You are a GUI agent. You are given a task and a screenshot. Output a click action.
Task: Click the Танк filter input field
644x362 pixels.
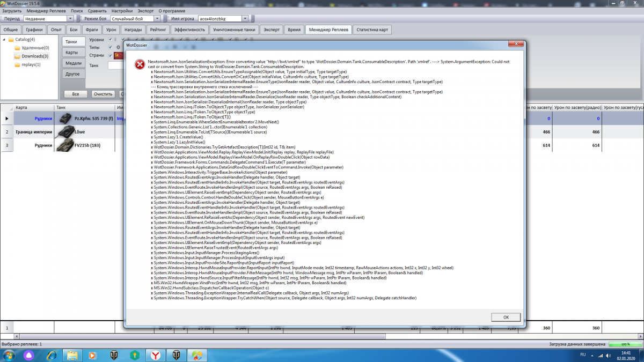tap(116, 65)
